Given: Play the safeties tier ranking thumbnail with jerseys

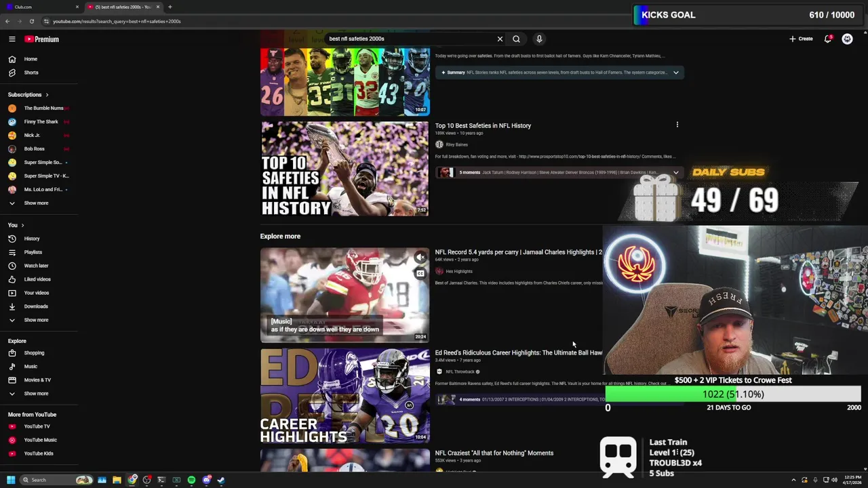Looking at the screenshot, I should [344, 81].
